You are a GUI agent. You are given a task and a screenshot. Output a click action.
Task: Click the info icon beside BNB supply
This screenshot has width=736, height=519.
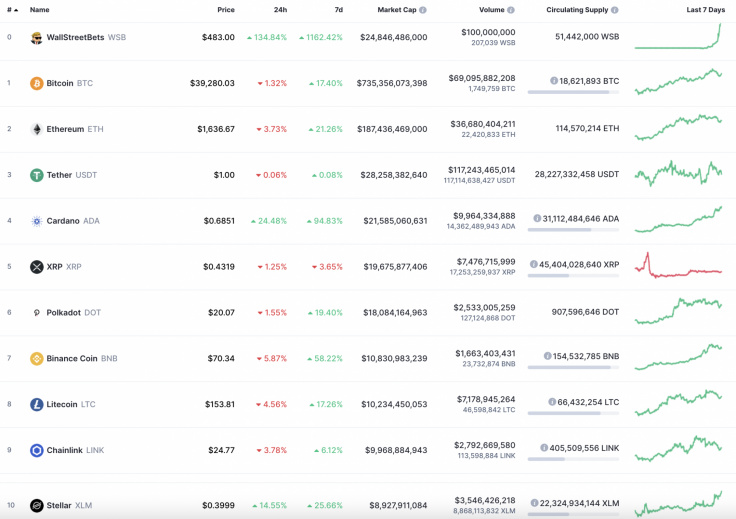(547, 356)
